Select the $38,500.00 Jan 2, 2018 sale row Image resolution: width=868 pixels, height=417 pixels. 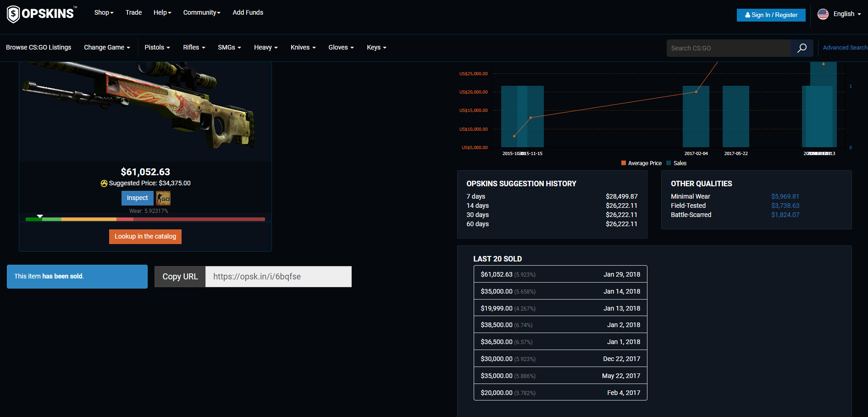pyautogui.click(x=560, y=325)
